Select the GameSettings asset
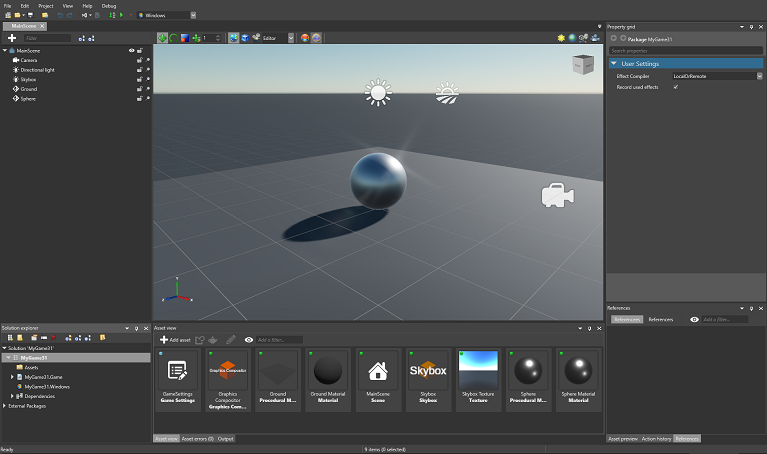This screenshot has width=767, height=454. coord(178,380)
